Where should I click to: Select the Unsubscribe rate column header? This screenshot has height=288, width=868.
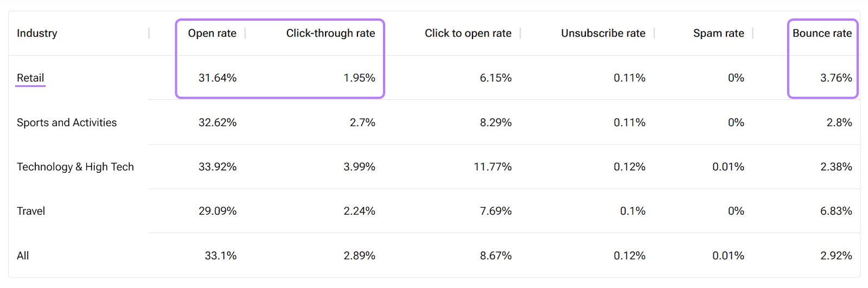(603, 33)
